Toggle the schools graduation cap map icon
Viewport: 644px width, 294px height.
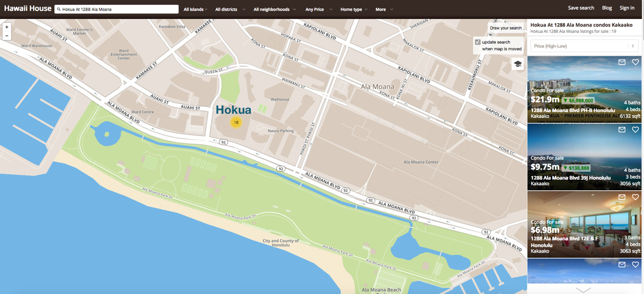pyautogui.click(x=518, y=64)
